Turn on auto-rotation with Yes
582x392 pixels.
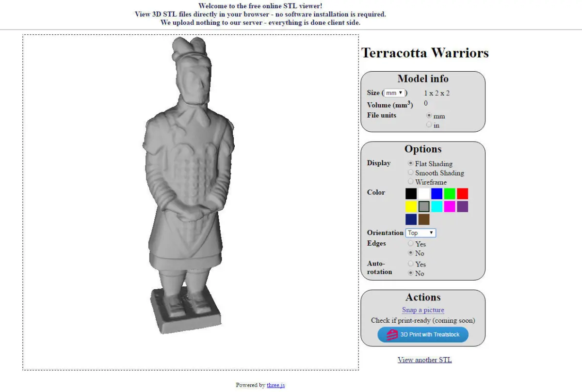(x=411, y=264)
